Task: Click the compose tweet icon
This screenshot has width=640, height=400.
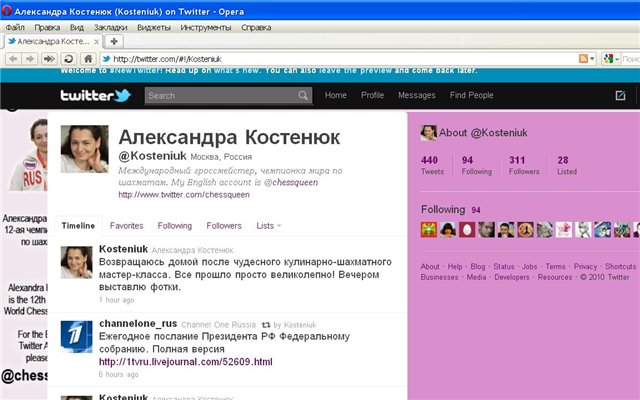Action: click(x=621, y=96)
